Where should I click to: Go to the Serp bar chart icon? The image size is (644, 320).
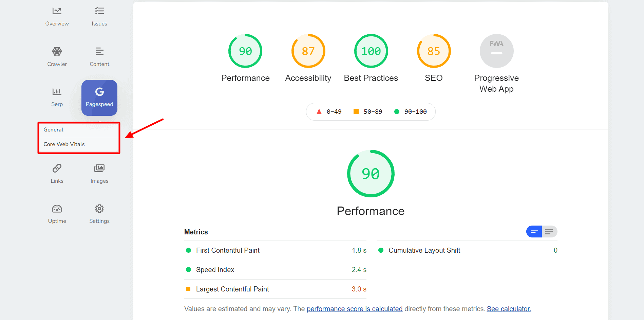click(x=57, y=92)
